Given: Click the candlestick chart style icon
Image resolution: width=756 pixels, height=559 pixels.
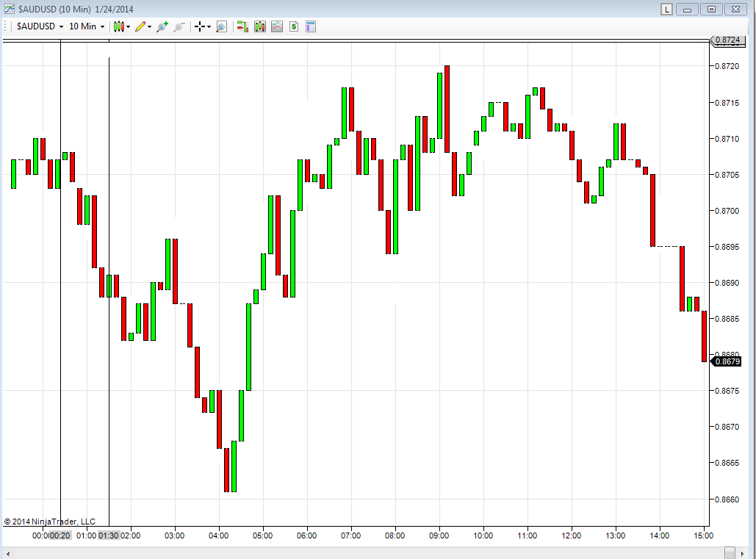Looking at the screenshot, I should [x=118, y=26].
